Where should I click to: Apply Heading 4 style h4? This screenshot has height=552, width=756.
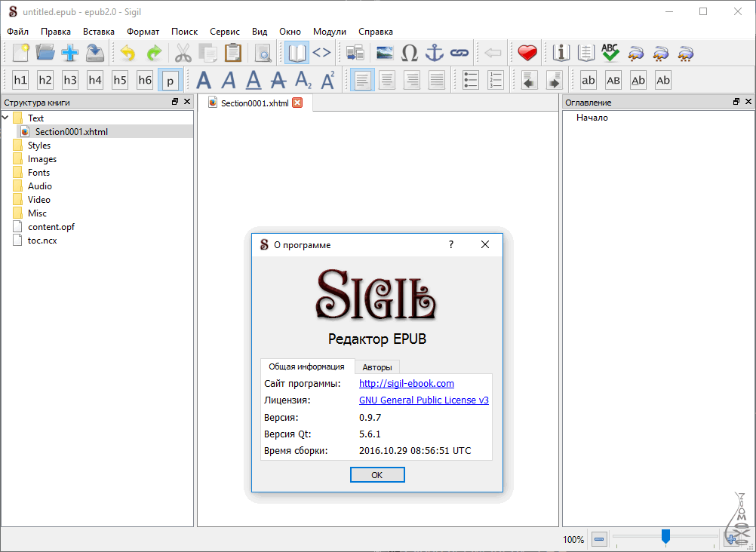[95, 80]
